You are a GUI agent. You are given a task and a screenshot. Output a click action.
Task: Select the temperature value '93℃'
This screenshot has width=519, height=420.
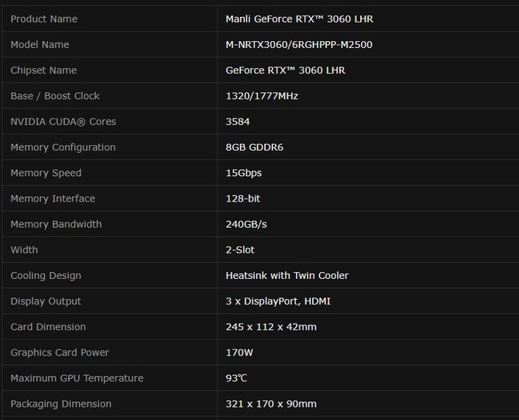(x=236, y=378)
